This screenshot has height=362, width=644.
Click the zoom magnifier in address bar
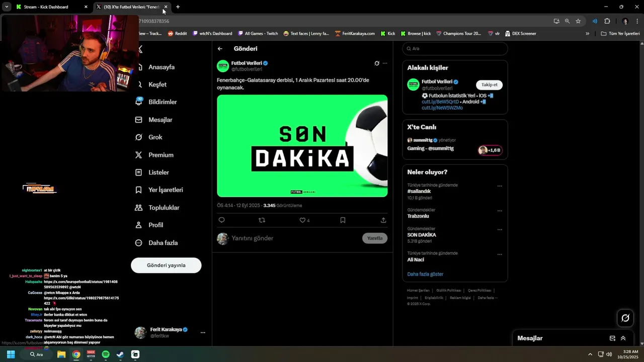567,21
